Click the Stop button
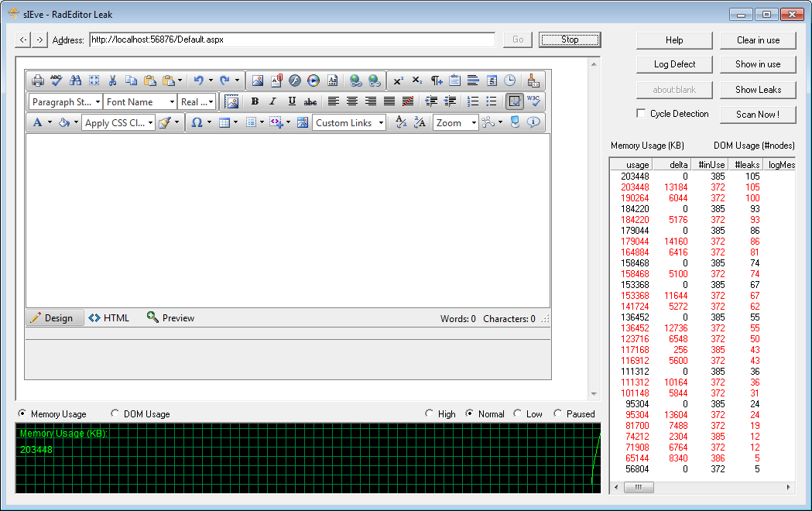 (x=570, y=39)
